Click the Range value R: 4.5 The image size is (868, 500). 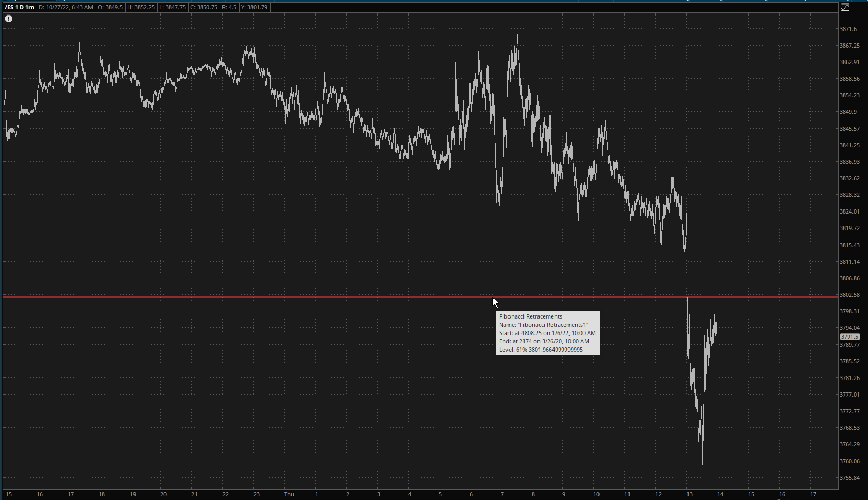(x=229, y=7)
